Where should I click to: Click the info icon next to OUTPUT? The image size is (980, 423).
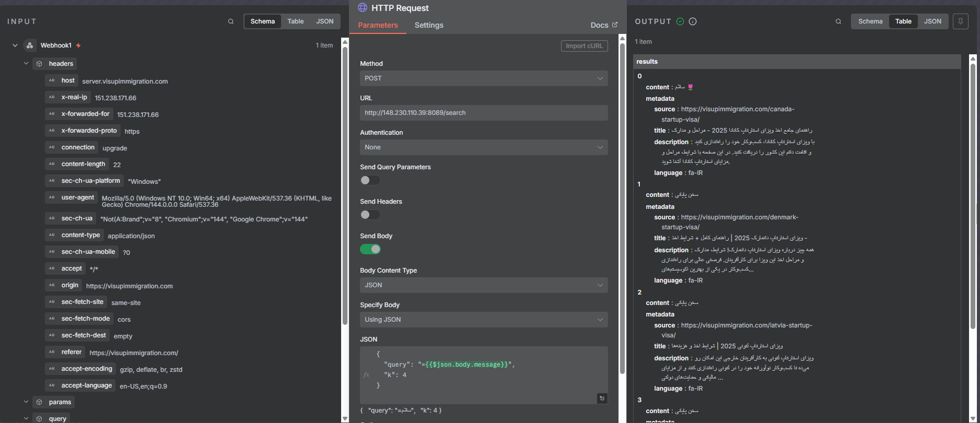(x=693, y=21)
